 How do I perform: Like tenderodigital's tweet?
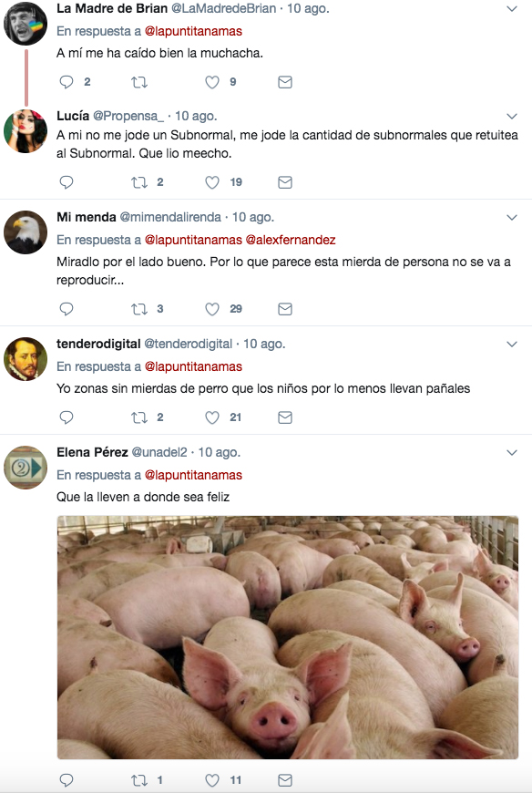click(212, 417)
